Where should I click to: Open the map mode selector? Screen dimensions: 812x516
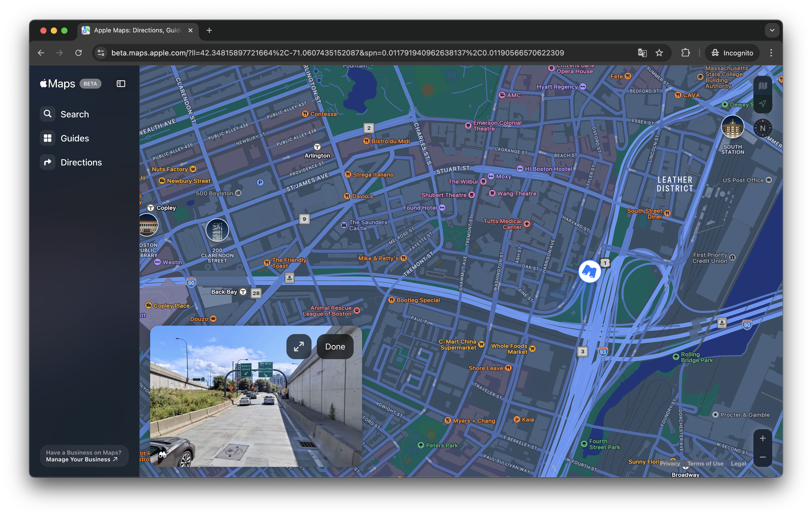pos(763,85)
